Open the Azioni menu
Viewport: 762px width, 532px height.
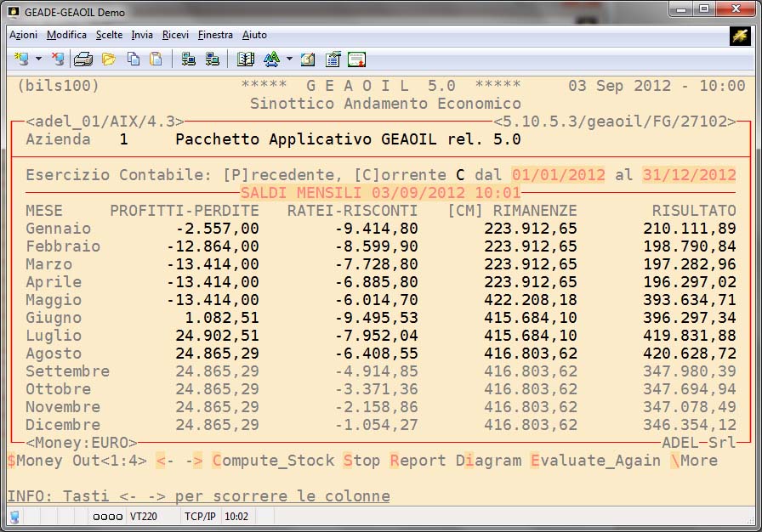point(23,35)
